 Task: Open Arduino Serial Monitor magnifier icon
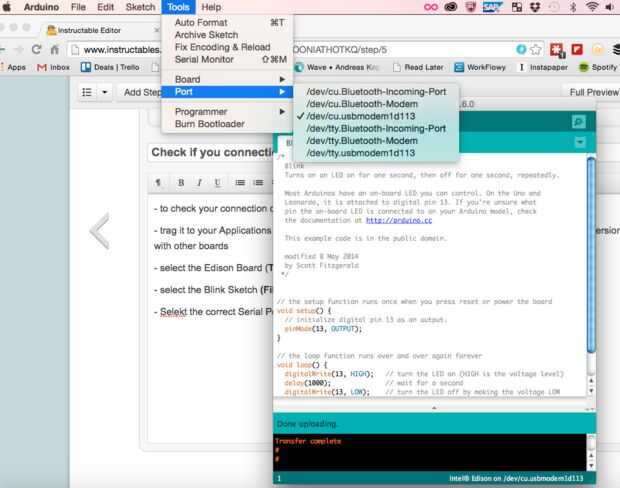[x=578, y=122]
